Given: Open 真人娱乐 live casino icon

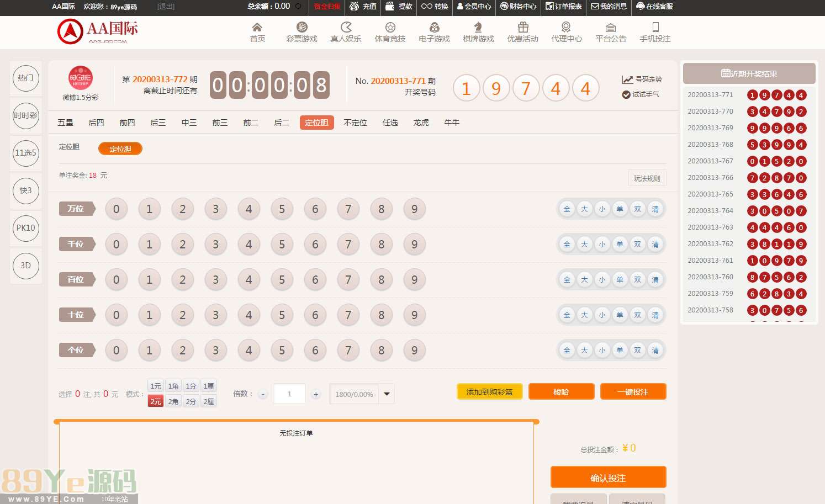Looking at the screenshot, I should 346,27.
